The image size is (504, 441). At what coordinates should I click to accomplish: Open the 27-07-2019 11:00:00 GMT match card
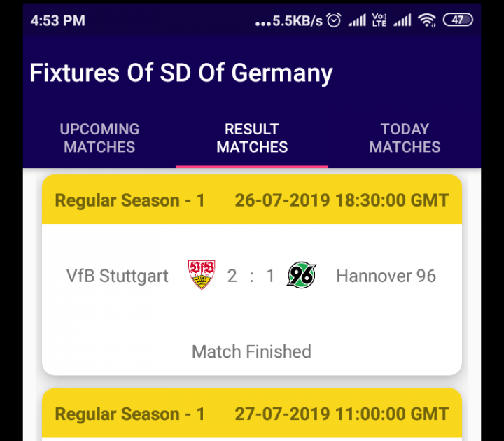(252, 414)
